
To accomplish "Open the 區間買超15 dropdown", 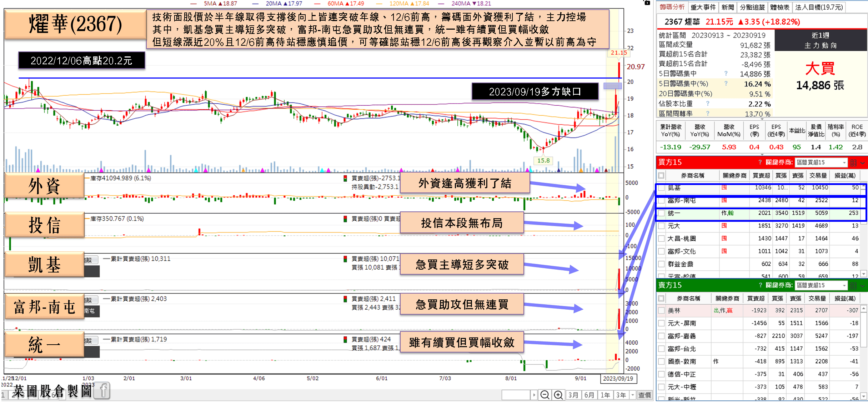I will [x=821, y=162].
